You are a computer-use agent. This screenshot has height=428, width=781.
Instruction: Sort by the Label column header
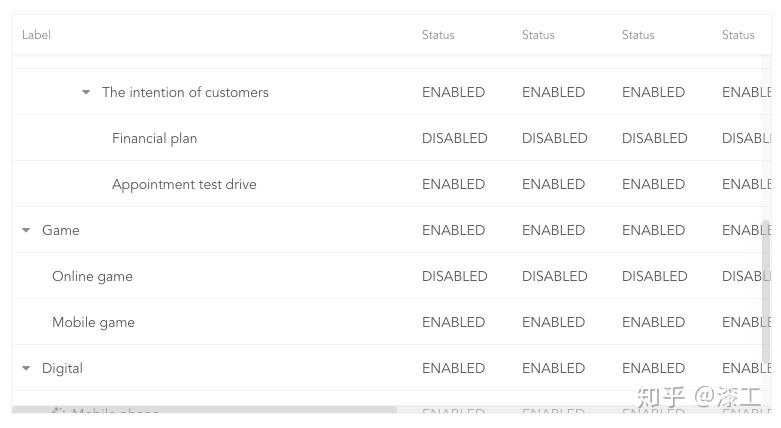click(x=36, y=35)
